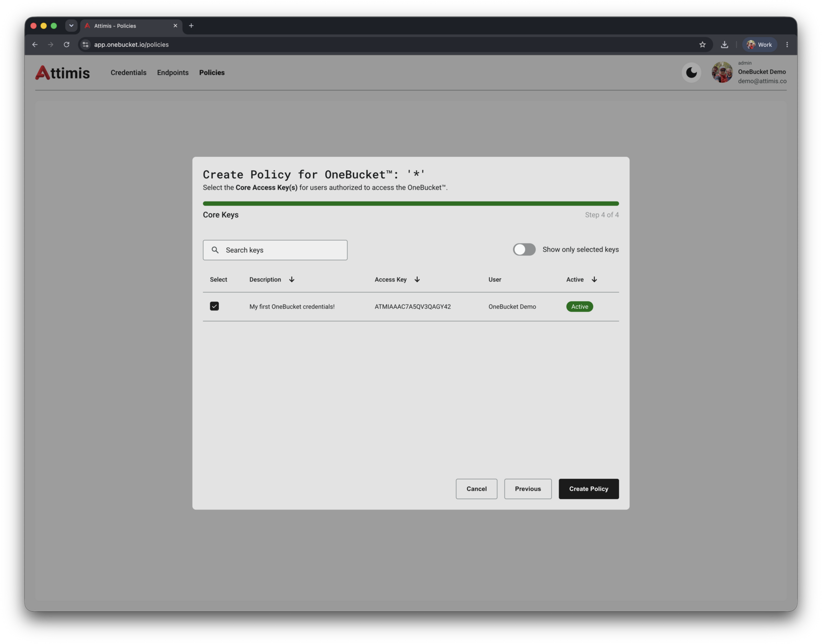Go back with the Previous button
822x644 pixels.
tap(528, 489)
